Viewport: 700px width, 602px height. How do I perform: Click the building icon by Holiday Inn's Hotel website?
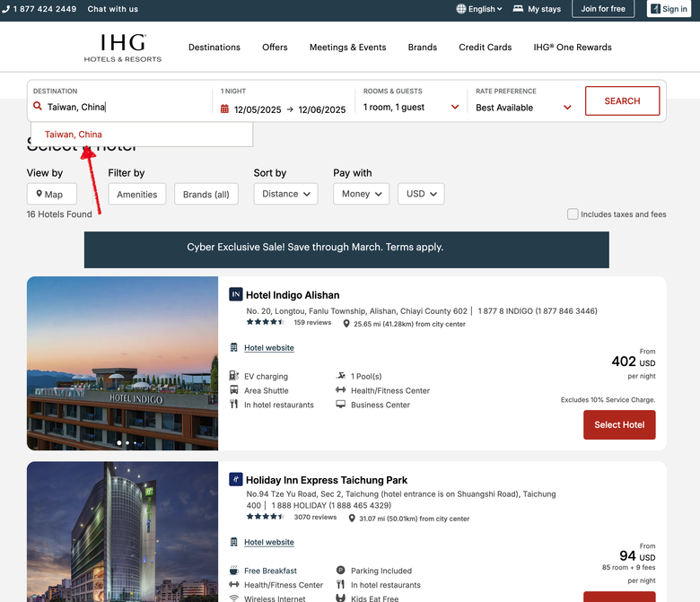coord(234,542)
